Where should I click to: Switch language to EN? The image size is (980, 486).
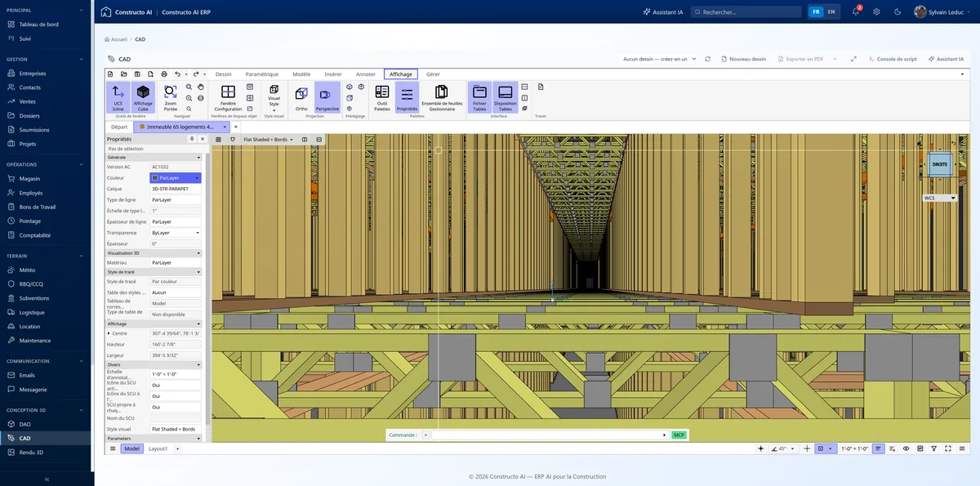tap(831, 12)
